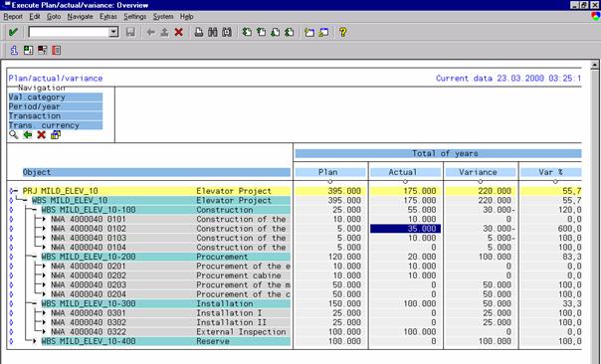Click the Previous Page icon
The height and width of the screenshot is (364, 601).
262,32
